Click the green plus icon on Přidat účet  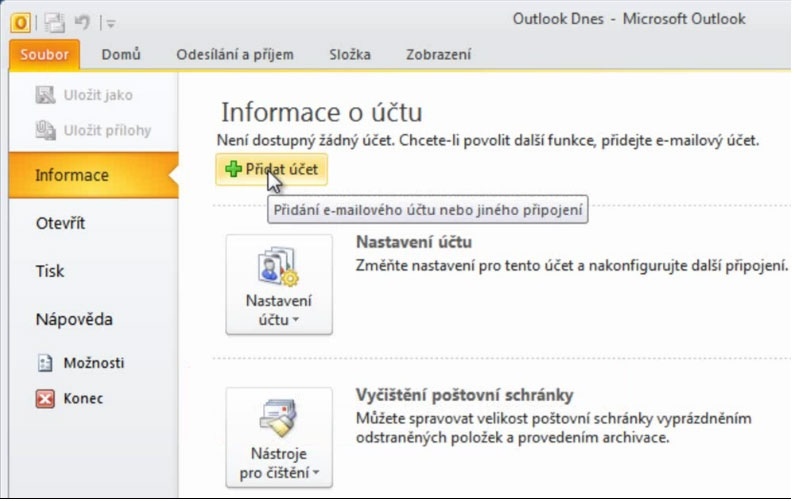(234, 170)
